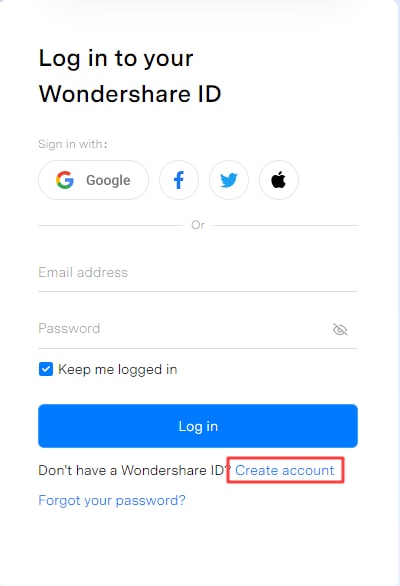The height and width of the screenshot is (586, 400).
Task: Click the divider line right of "Or"
Action: pyautogui.click(x=285, y=225)
